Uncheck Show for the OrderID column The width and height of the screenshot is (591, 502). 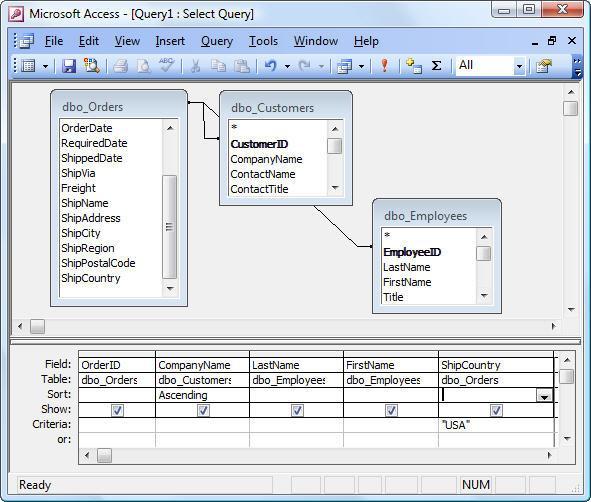(x=117, y=410)
